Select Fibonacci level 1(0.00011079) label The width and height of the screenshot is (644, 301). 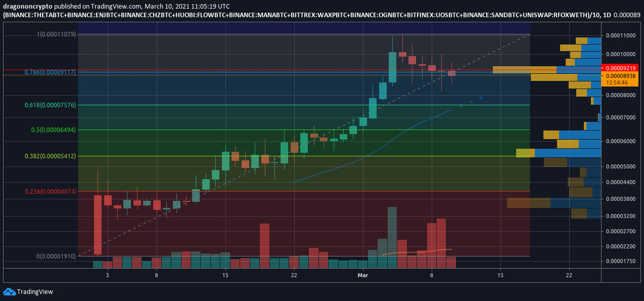[56, 34]
